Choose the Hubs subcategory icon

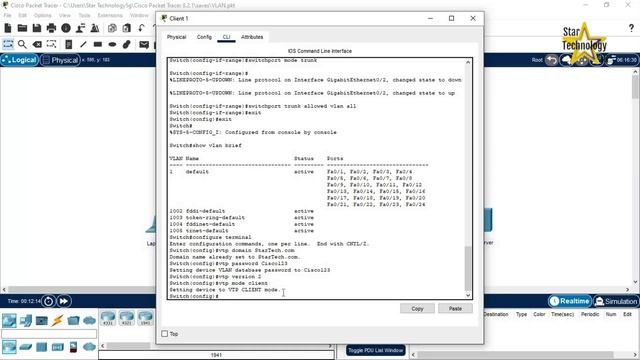41,347
